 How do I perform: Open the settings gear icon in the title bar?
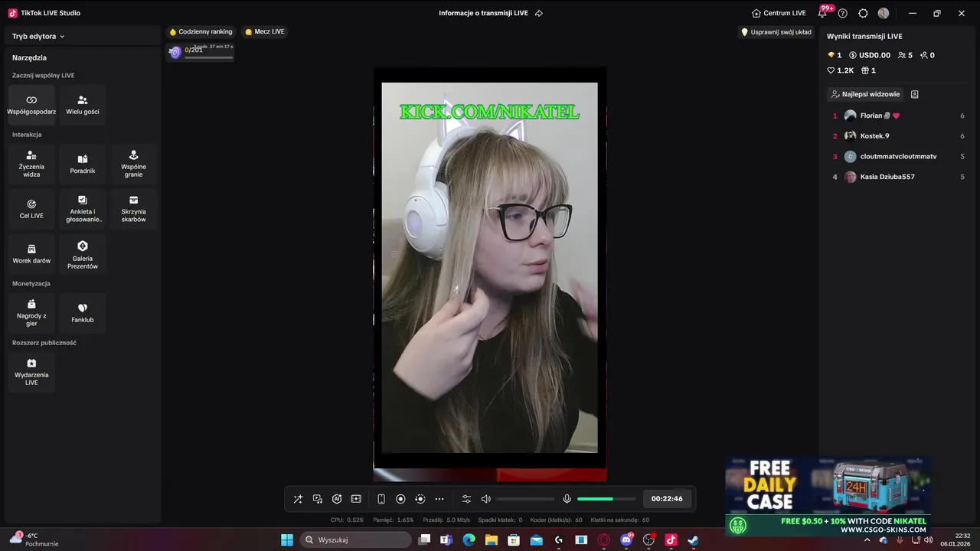(x=864, y=13)
